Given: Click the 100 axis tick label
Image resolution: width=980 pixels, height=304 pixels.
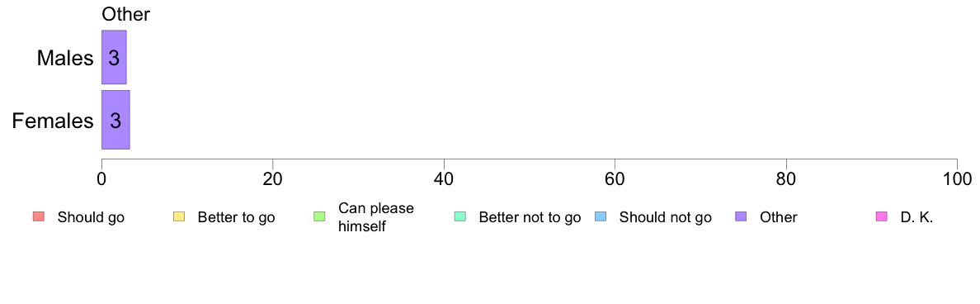Looking at the screenshot, I should 956,178.
